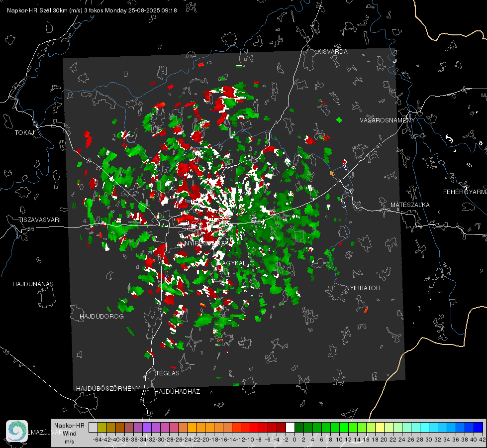Select the dark green legend swatch right of 0
This screenshot has height=448, width=487.
[299, 428]
